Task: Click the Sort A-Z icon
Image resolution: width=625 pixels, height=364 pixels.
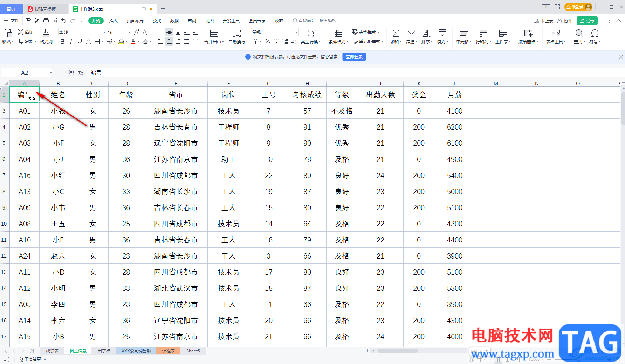Action: [x=427, y=33]
